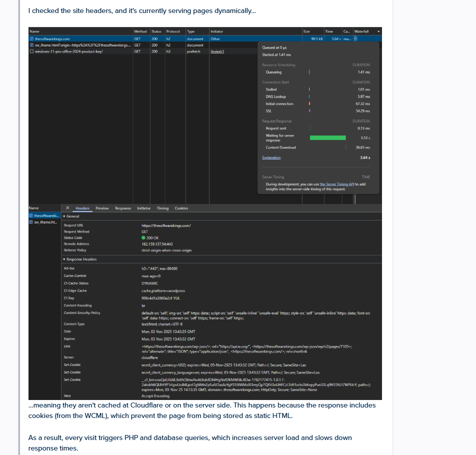
Task: Click the (index):1 initiator link
Action: (217, 51)
